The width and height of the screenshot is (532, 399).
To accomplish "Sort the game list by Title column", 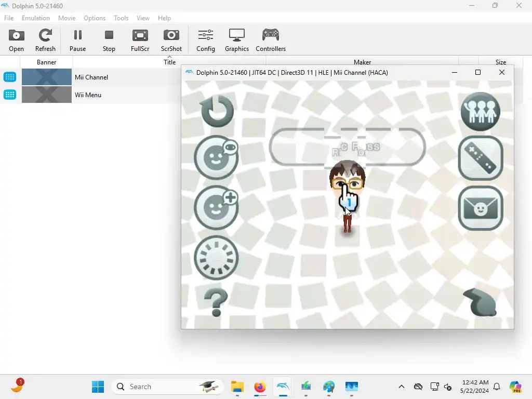I will coord(169,62).
